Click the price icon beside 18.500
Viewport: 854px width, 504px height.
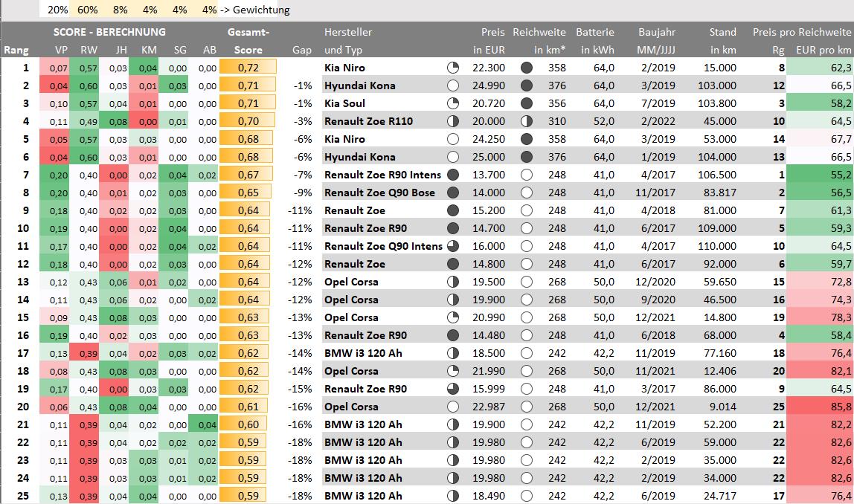tap(452, 353)
